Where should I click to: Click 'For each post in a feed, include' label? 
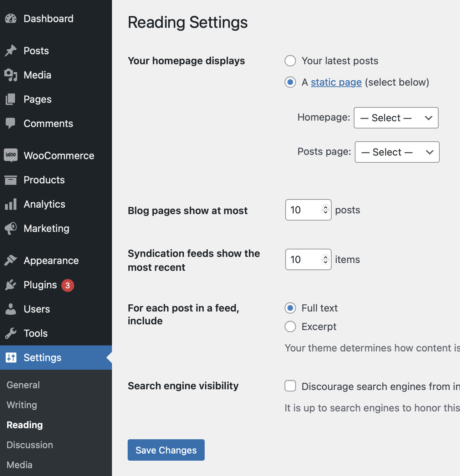click(x=184, y=314)
